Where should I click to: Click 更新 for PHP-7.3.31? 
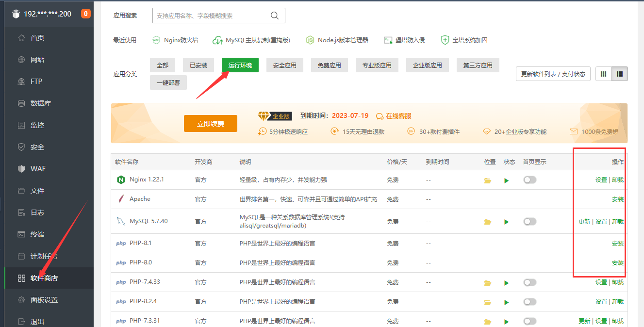(x=585, y=321)
